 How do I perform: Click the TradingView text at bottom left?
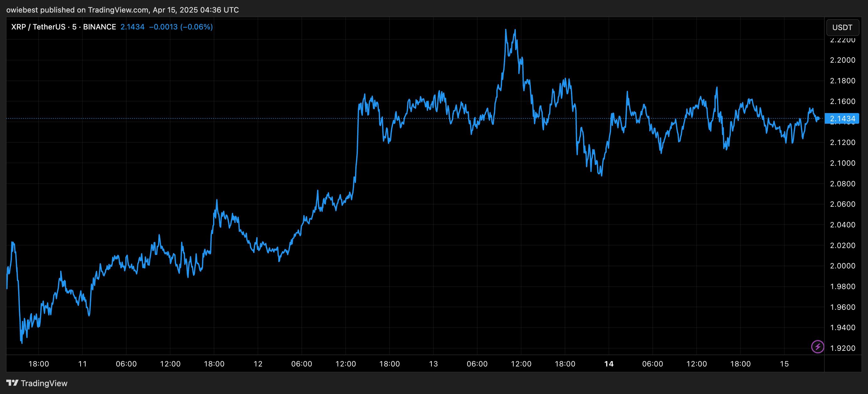(44, 383)
